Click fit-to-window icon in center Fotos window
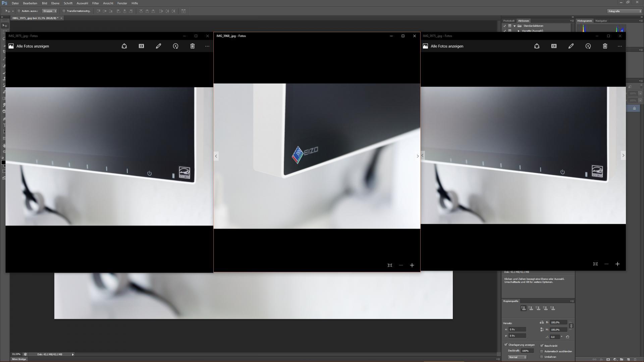The height and width of the screenshot is (362, 644). [390, 265]
